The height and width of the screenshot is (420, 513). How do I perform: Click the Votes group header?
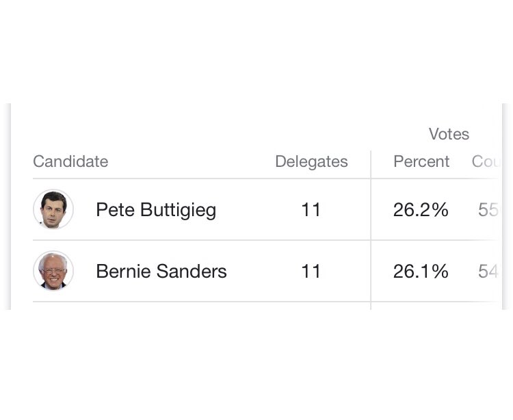click(449, 134)
